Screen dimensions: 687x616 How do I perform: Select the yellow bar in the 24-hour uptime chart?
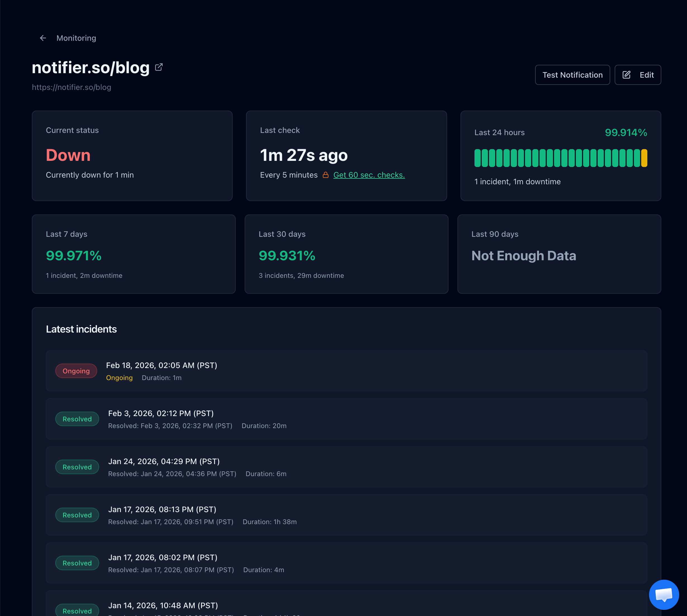click(644, 158)
